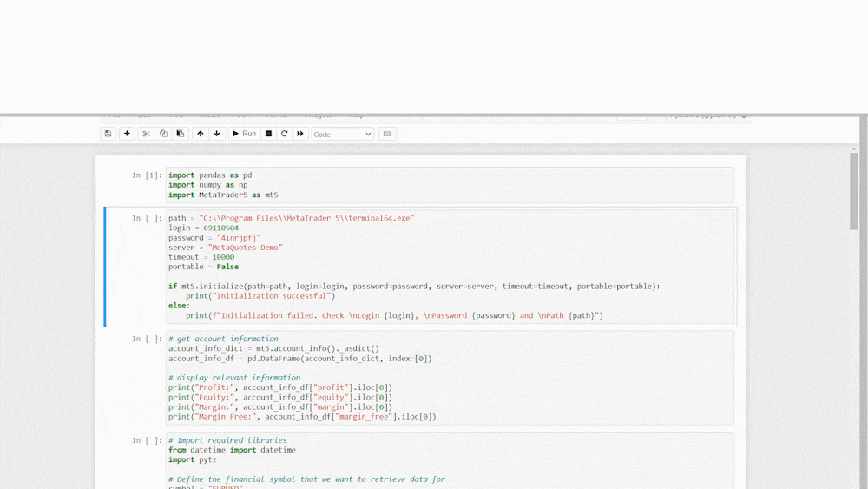Click the 'from datetime import datetime' line
Viewport: 868px width, 489px height.
(232, 450)
